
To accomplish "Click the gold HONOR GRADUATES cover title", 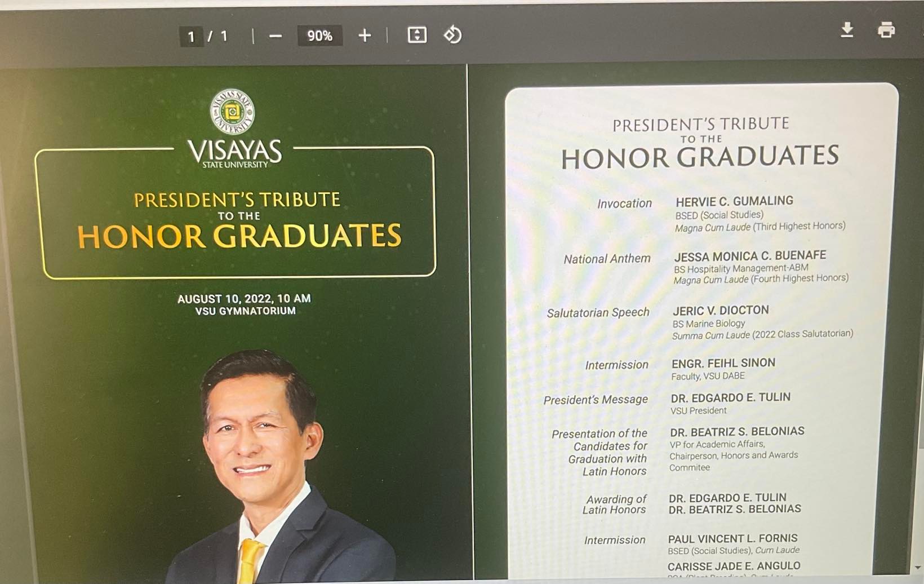I will (239, 236).
